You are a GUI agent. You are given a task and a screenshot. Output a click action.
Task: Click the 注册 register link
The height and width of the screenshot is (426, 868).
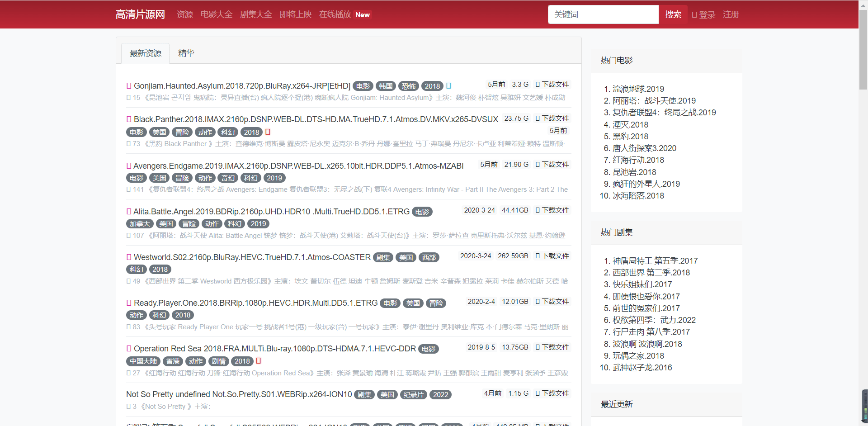coord(731,14)
